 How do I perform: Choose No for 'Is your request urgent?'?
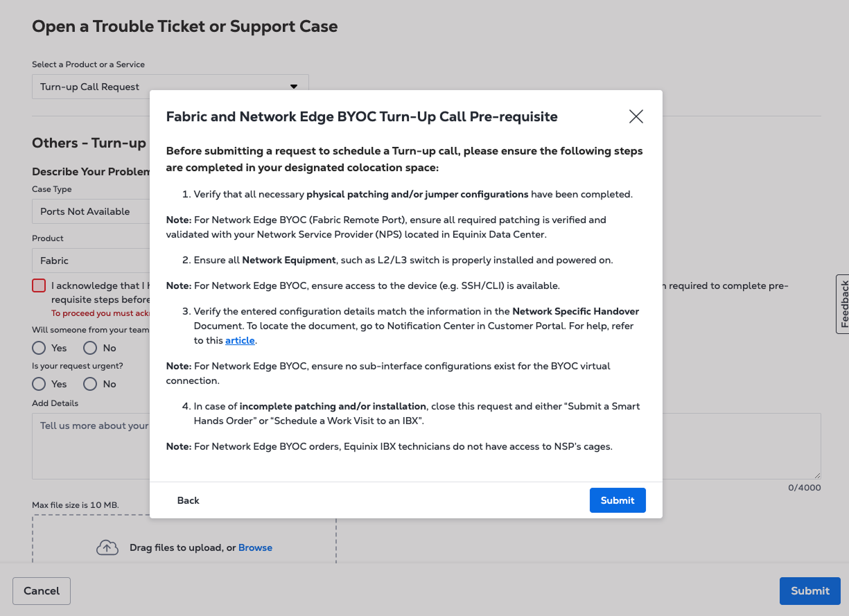[x=90, y=384]
